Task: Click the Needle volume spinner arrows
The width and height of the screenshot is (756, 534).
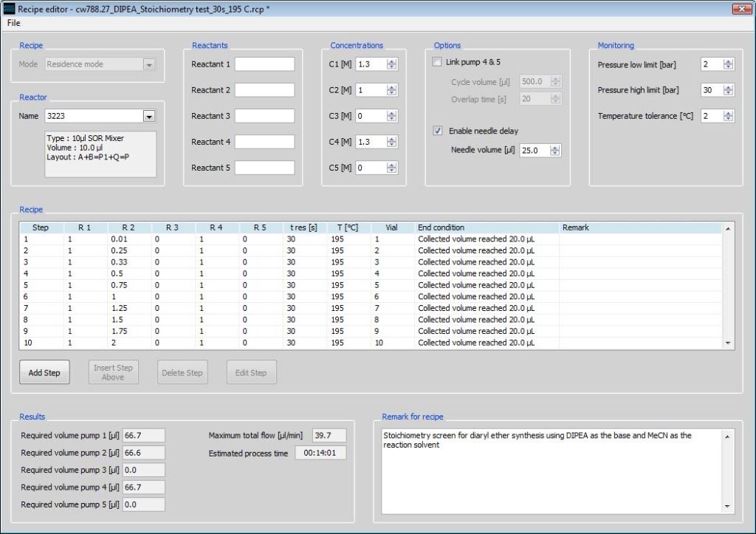Action: [554, 151]
